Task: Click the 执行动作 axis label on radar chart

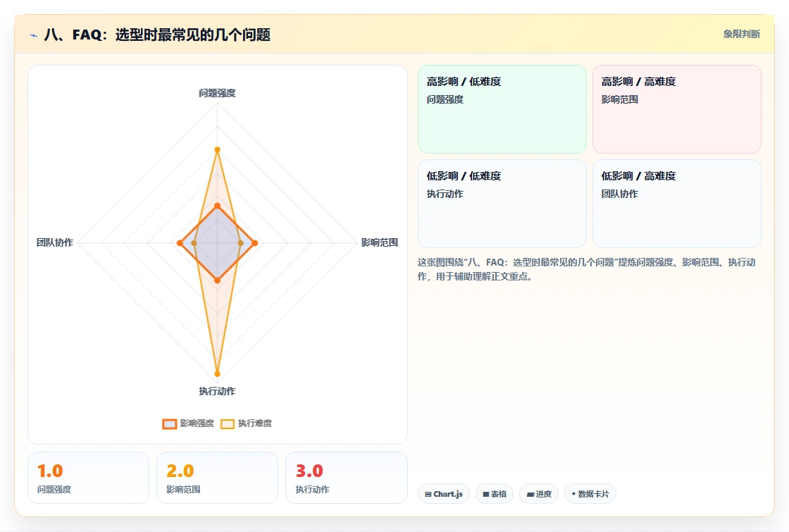Action: [x=218, y=391]
